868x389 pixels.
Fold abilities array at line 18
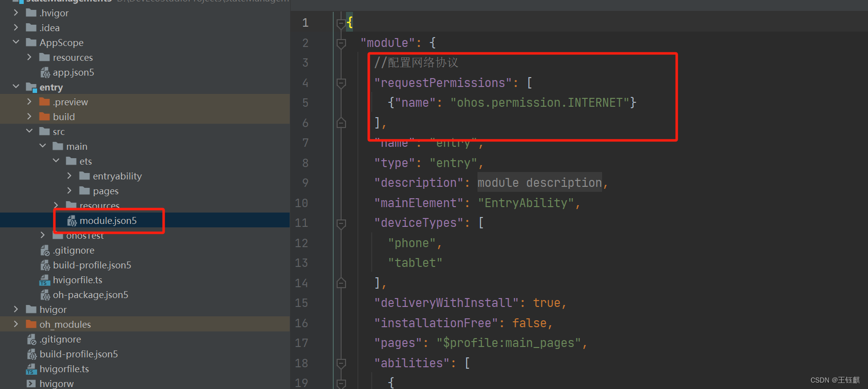(x=341, y=363)
